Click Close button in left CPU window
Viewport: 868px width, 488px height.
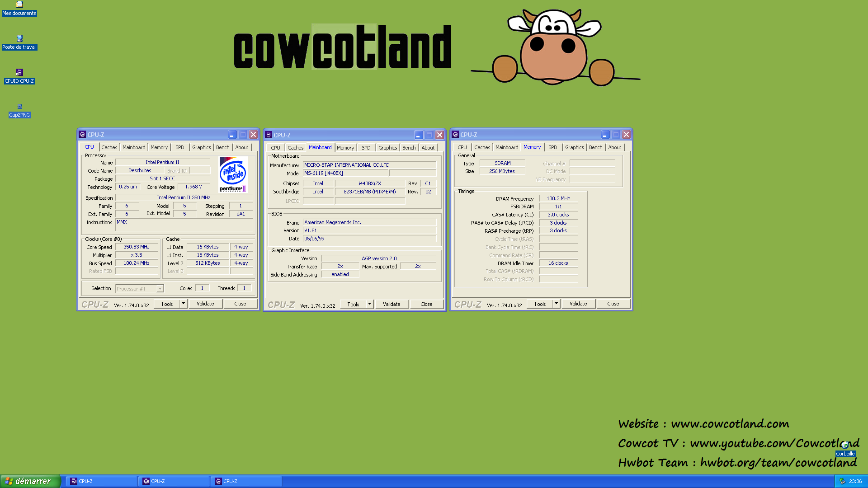[x=240, y=304]
